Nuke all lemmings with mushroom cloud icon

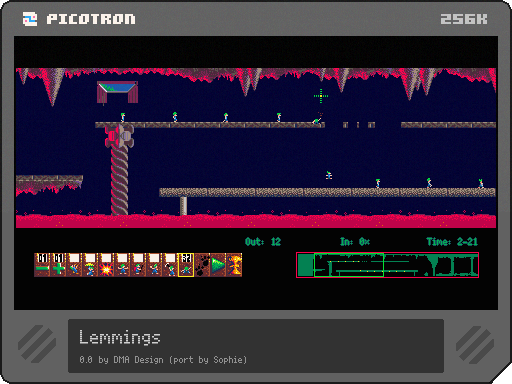[x=234, y=265]
